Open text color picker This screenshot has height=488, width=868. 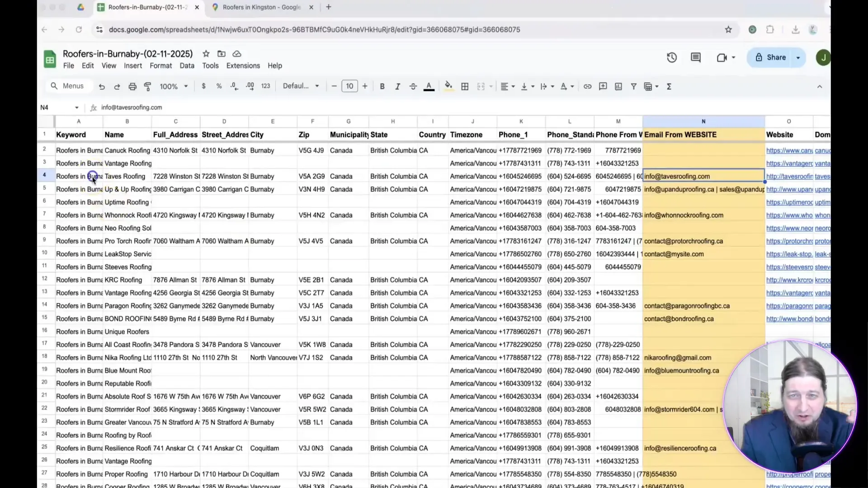[429, 86]
